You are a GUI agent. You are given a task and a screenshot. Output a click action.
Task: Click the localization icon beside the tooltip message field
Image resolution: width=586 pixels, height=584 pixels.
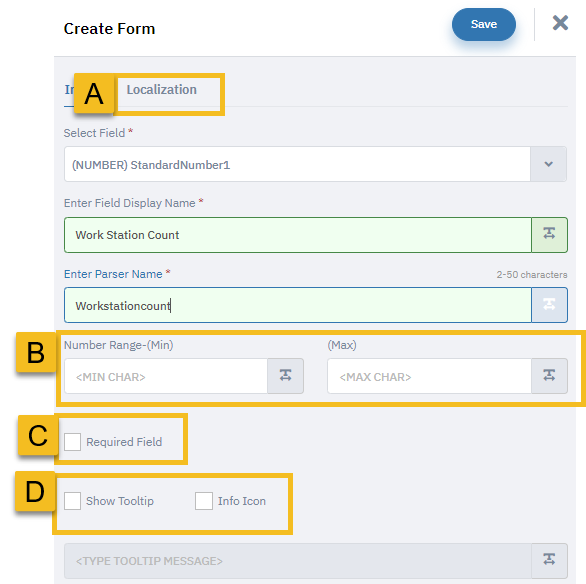tap(549, 560)
